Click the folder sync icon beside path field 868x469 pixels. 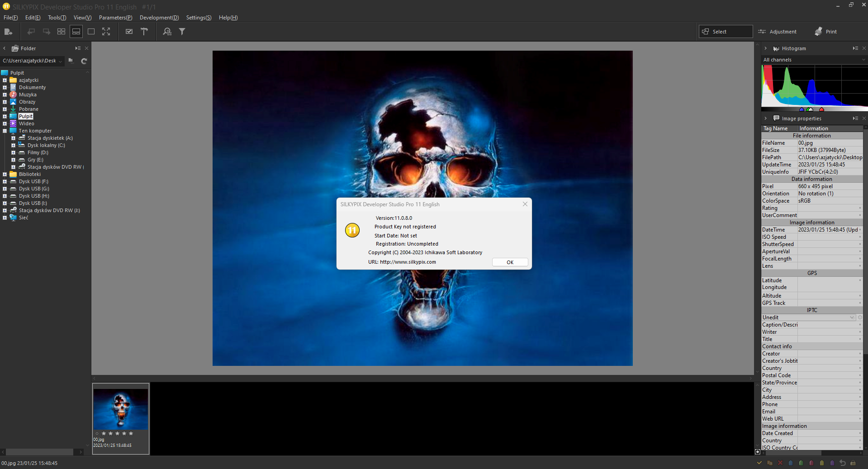(x=71, y=61)
